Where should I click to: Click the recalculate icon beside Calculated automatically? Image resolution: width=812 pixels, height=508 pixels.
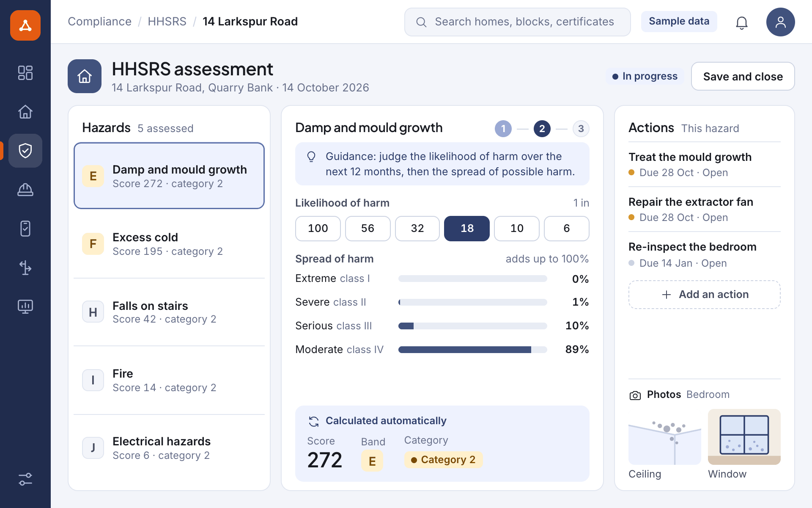click(313, 421)
